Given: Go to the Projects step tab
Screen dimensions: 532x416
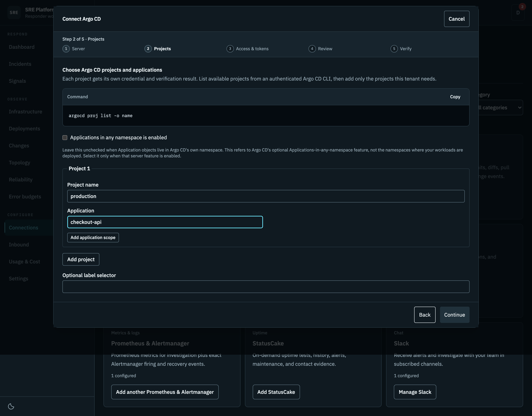Looking at the screenshot, I should (158, 49).
